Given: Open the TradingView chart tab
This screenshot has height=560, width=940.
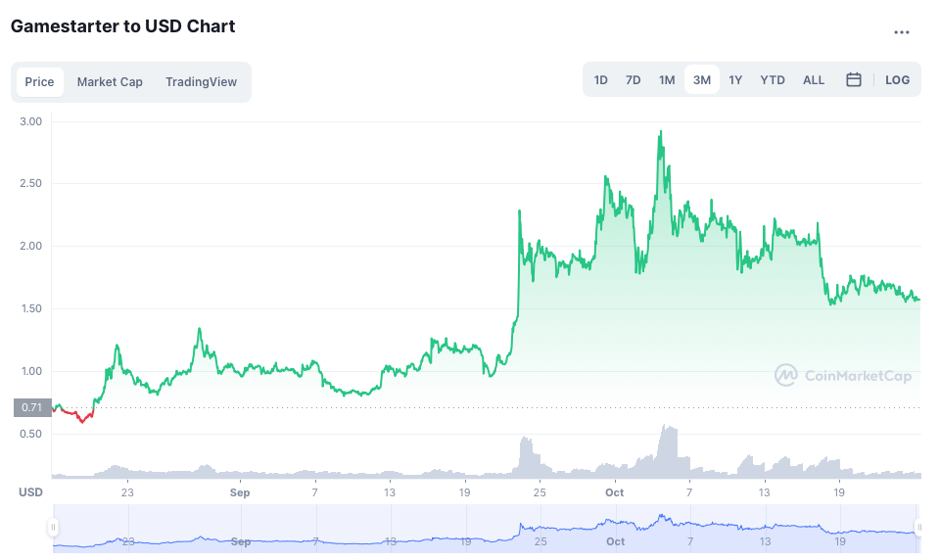Looking at the screenshot, I should tap(201, 82).
